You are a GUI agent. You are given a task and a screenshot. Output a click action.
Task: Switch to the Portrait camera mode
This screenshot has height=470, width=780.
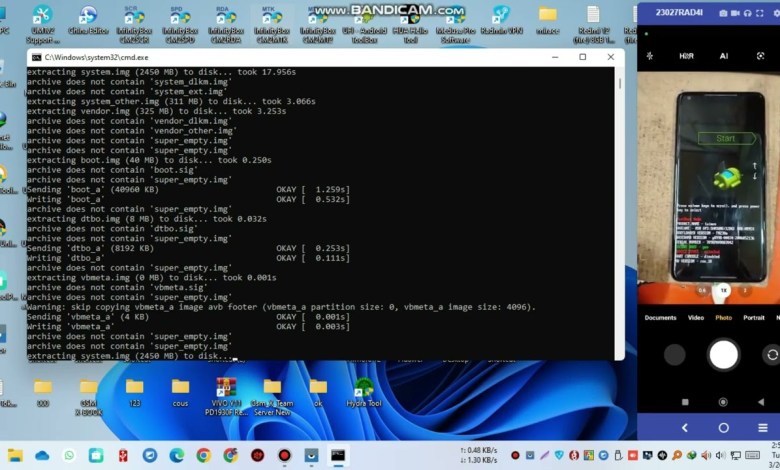pos(753,318)
